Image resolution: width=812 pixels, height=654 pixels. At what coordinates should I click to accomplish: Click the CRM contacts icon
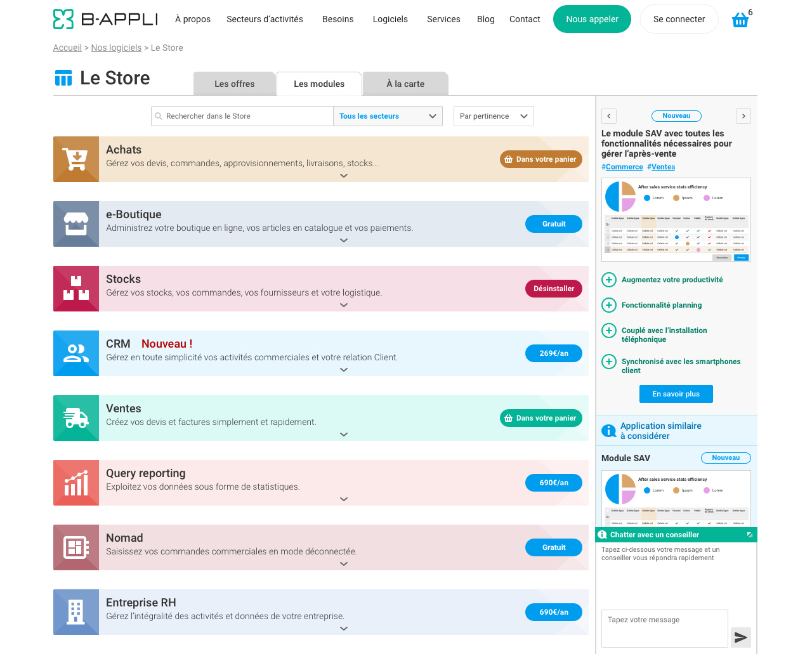pos(76,353)
